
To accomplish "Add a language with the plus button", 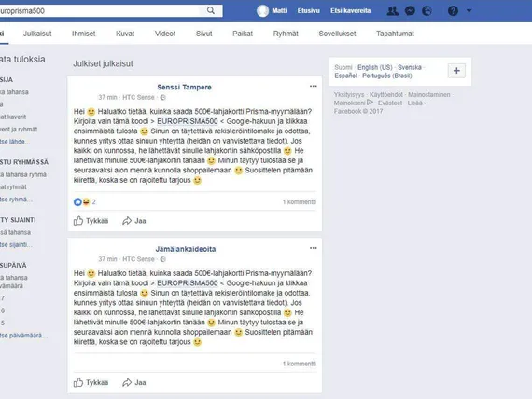I will coord(456,71).
